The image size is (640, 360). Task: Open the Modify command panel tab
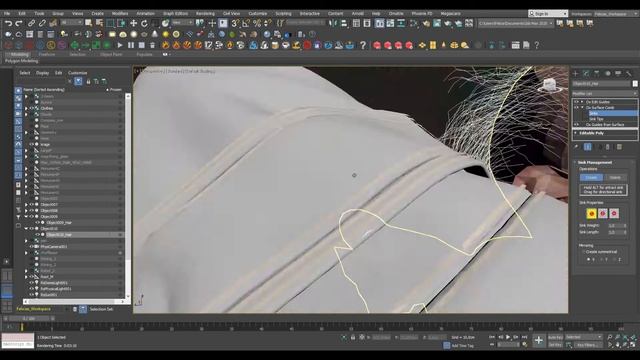pyautogui.click(x=586, y=73)
